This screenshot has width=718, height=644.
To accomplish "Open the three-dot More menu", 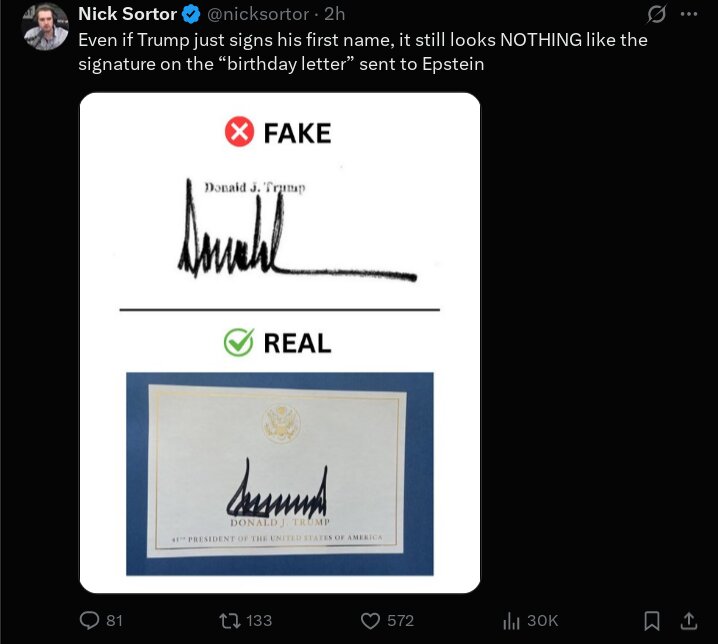I will click(x=688, y=15).
